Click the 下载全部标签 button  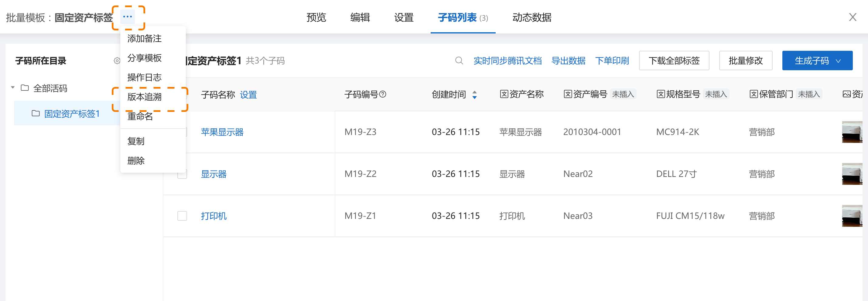[x=674, y=61]
